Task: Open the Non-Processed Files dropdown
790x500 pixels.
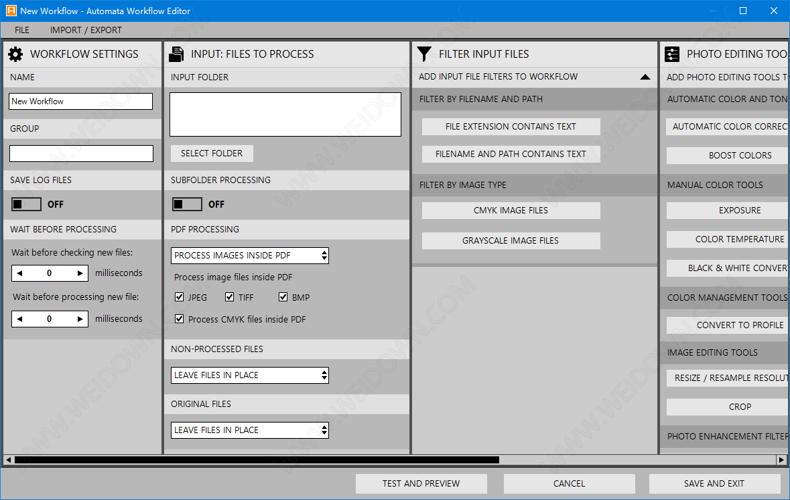Action: 250,375
